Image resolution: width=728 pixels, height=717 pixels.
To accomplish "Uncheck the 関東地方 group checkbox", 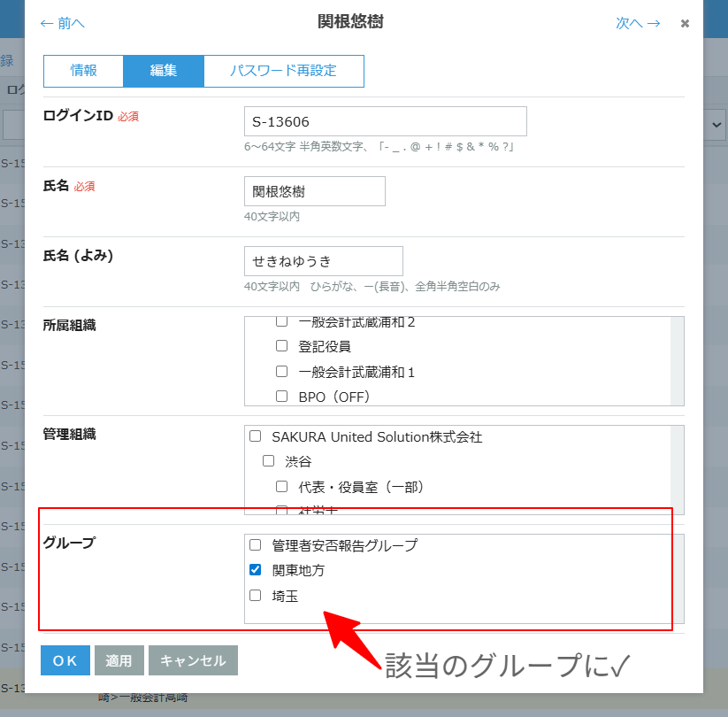I will [256, 570].
